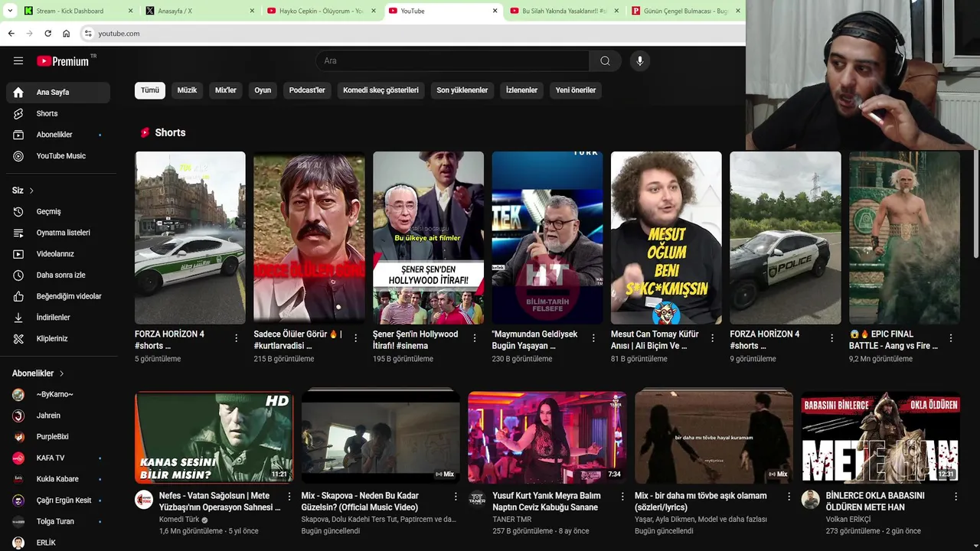Image resolution: width=980 pixels, height=551 pixels.
Task: Open options for Yusuf Kurt Yanık video
Action: 622,497
